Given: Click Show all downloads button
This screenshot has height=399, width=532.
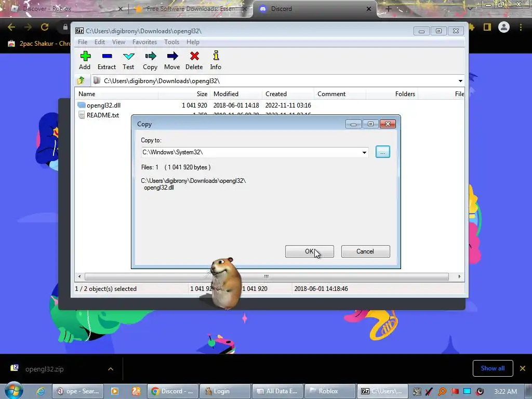Looking at the screenshot, I should pyautogui.click(x=493, y=368).
